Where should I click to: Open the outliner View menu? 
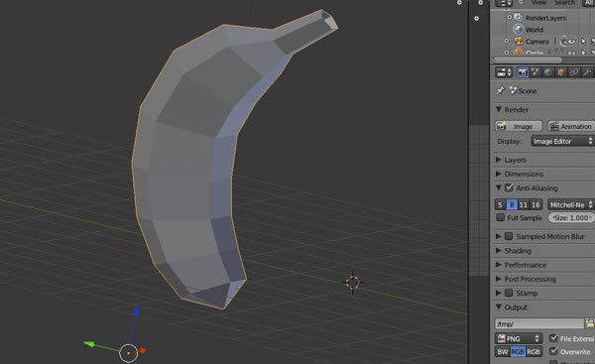[x=538, y=3]
